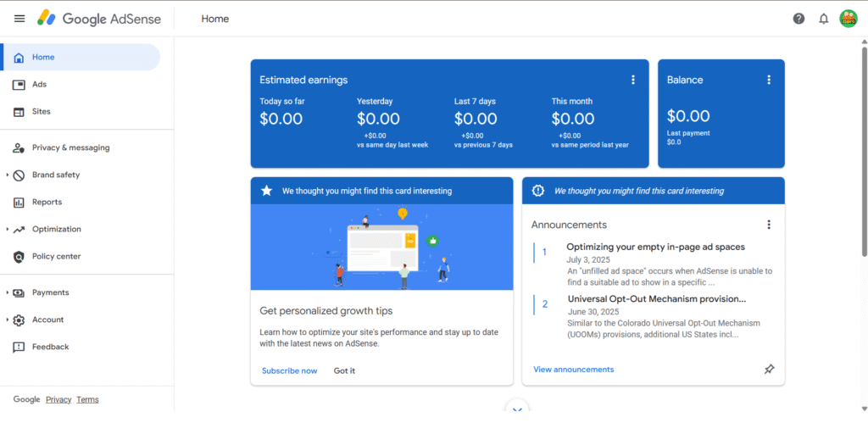The image size is (868, 445).
Task: Expand the Payments sidebar section
Action: [x=8, y=292]
